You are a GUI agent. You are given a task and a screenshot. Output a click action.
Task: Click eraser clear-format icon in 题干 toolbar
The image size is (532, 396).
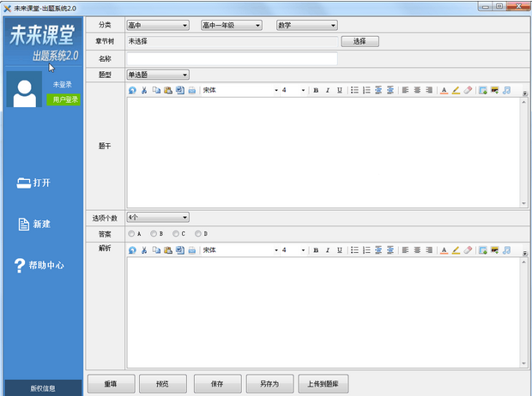(x=468, y=90)
